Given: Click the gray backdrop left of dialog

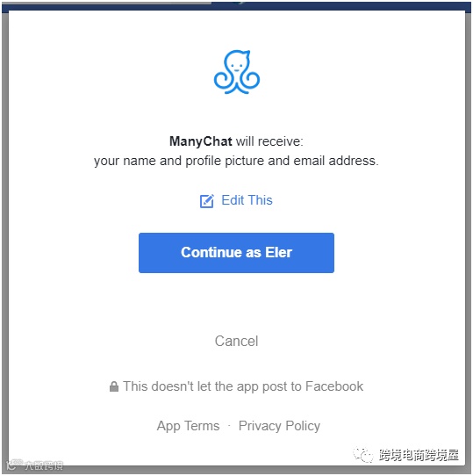Looking at the screenshot, I should click(x=5, y=237).
